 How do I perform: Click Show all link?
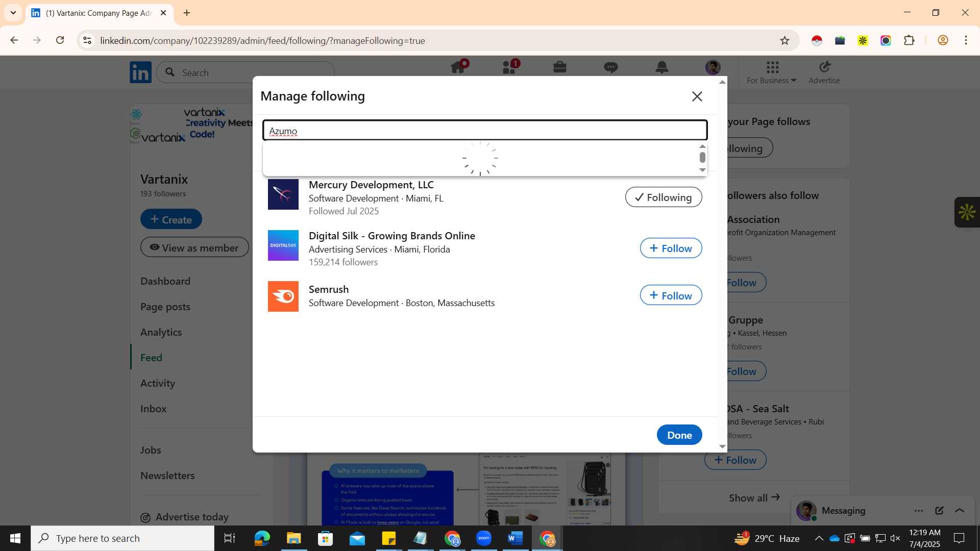pos(754,497)
